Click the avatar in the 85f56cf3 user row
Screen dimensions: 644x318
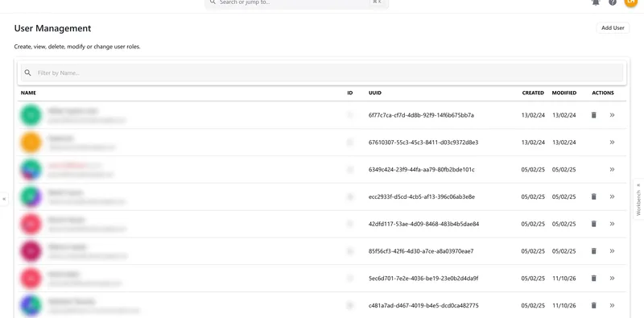(x=31, y=251)
